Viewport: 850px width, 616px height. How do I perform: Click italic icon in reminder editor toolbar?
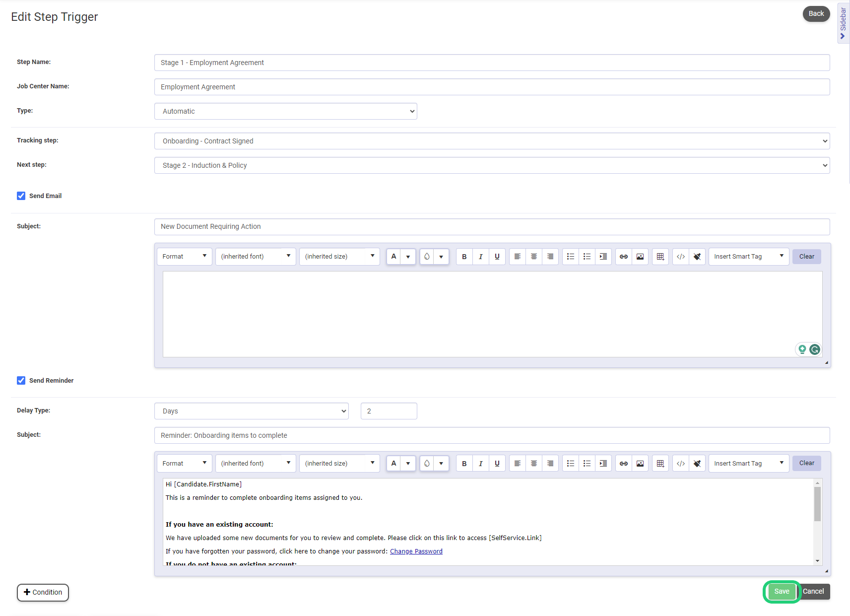480,464
